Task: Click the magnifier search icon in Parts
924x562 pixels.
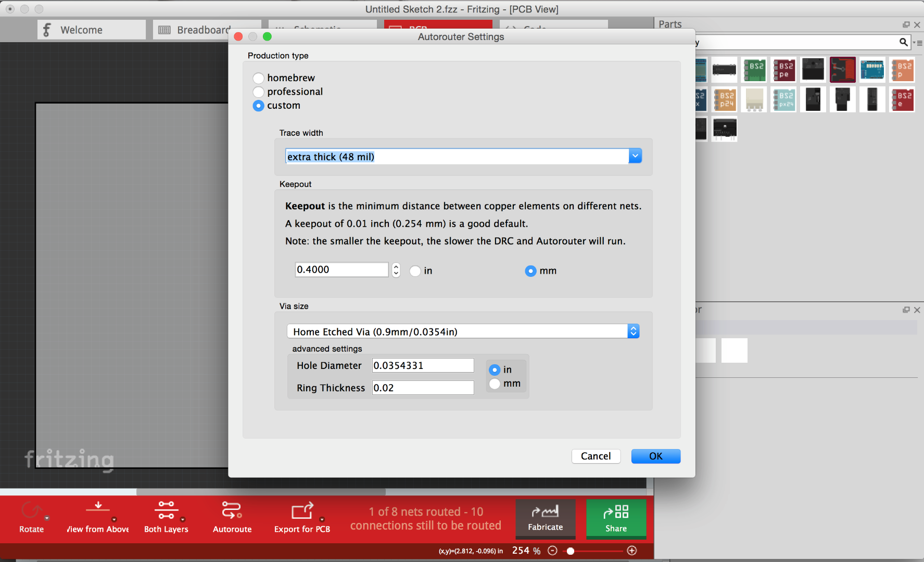Action: click(x=904, y=42)
